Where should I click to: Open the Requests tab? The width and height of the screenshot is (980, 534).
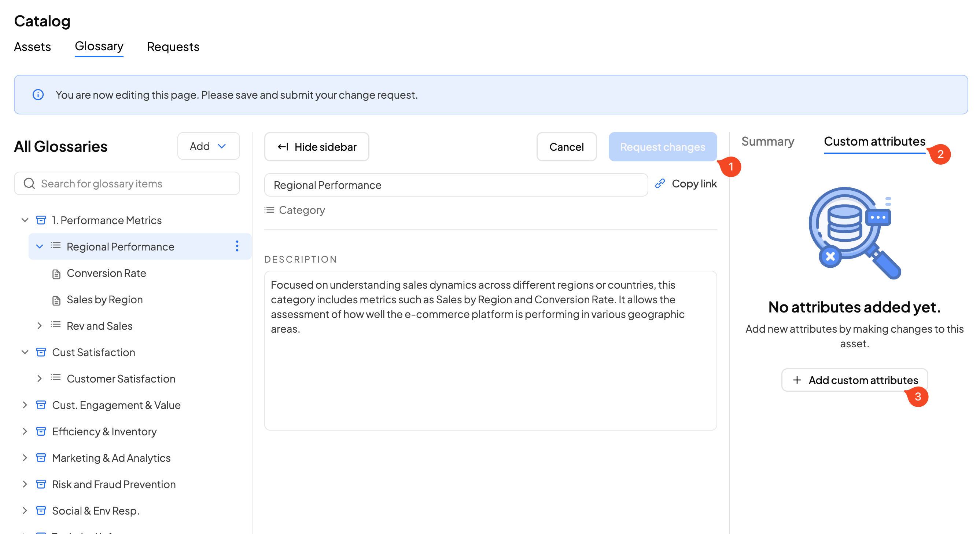173,47
